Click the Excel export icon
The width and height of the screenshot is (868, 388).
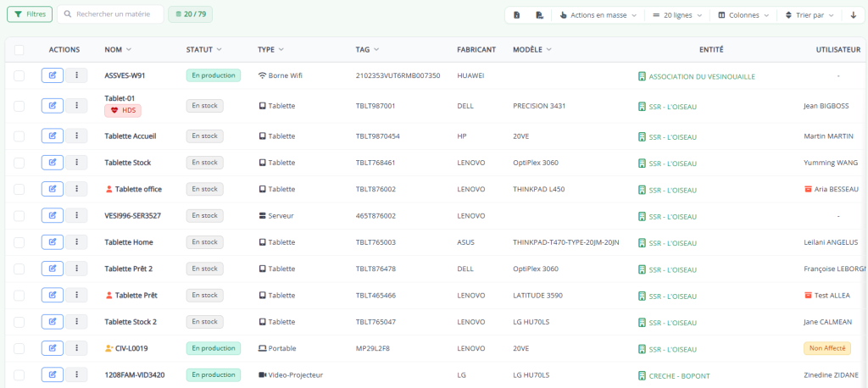[x=516, y=15]
